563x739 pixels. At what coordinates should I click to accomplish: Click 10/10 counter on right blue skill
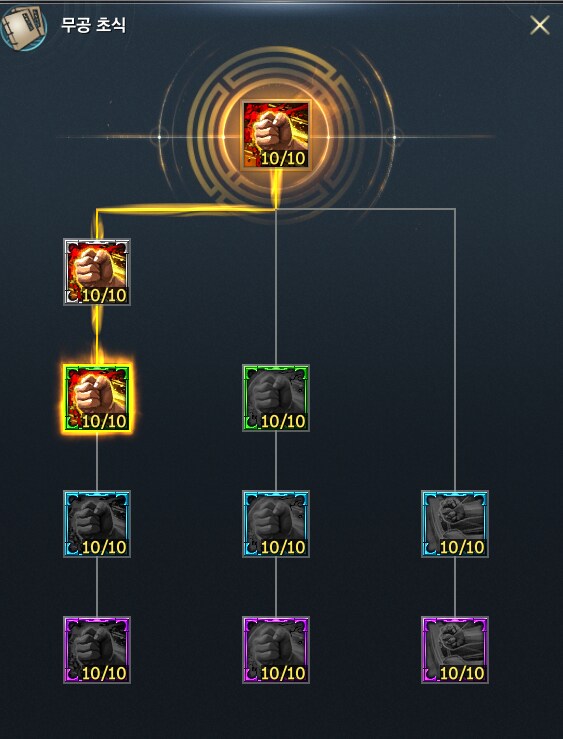point(462,547)
